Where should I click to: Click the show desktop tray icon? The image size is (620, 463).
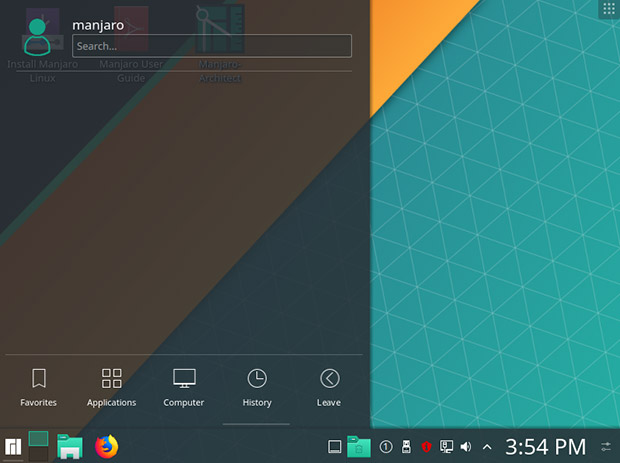click(x=335, y=447)
